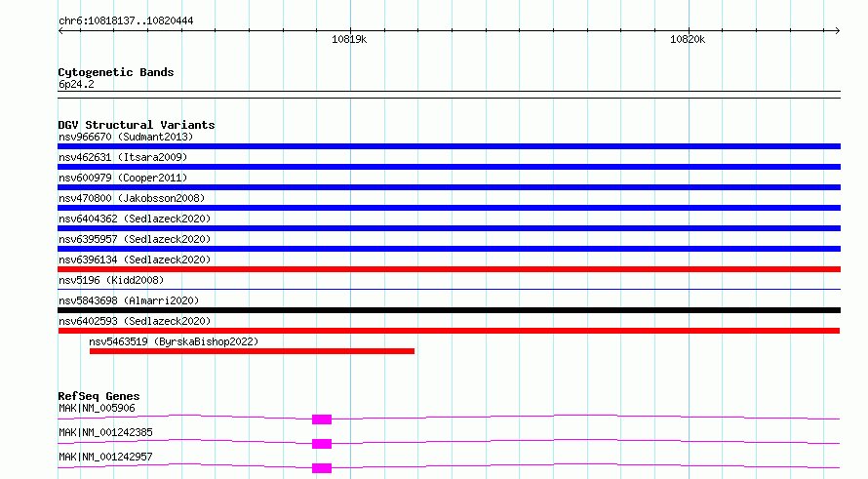Select the magenta exon box of MAK|NM_001242385
The width and height of the screenshot is (868, 479).
coord(322,444)
